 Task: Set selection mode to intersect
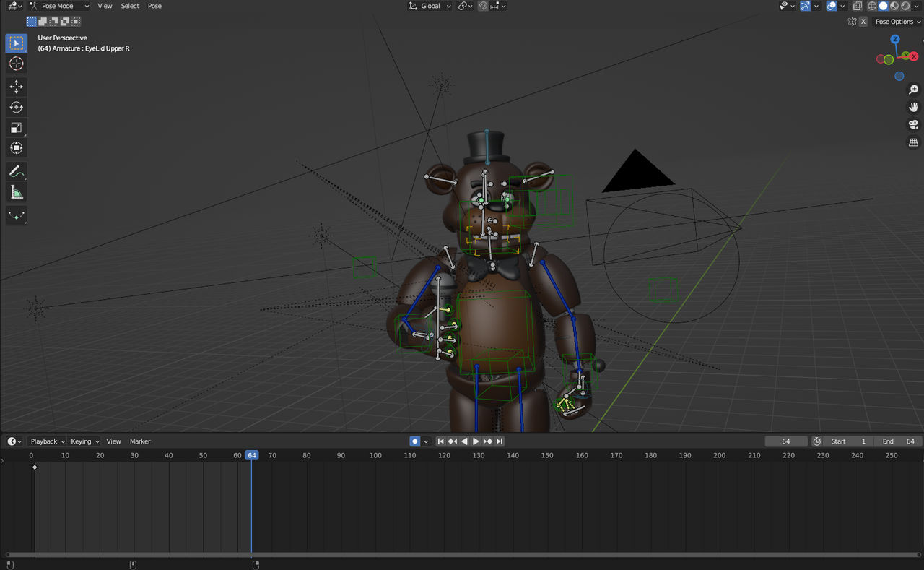pyautogui.click(x=75, y=22)
